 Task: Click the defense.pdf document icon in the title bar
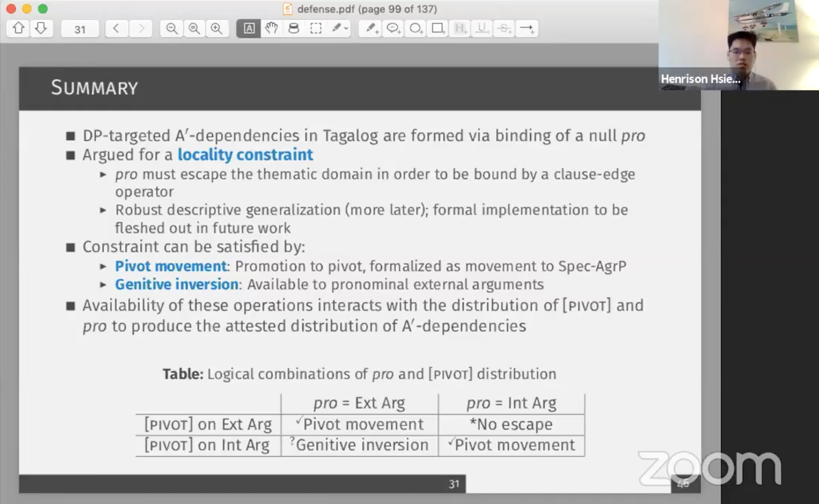pos(287,9)
